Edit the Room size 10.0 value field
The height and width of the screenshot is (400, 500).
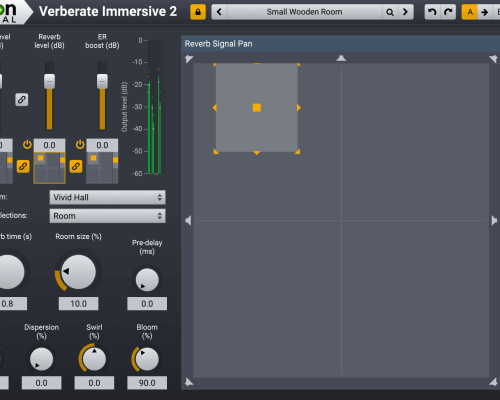click(78, 304)
